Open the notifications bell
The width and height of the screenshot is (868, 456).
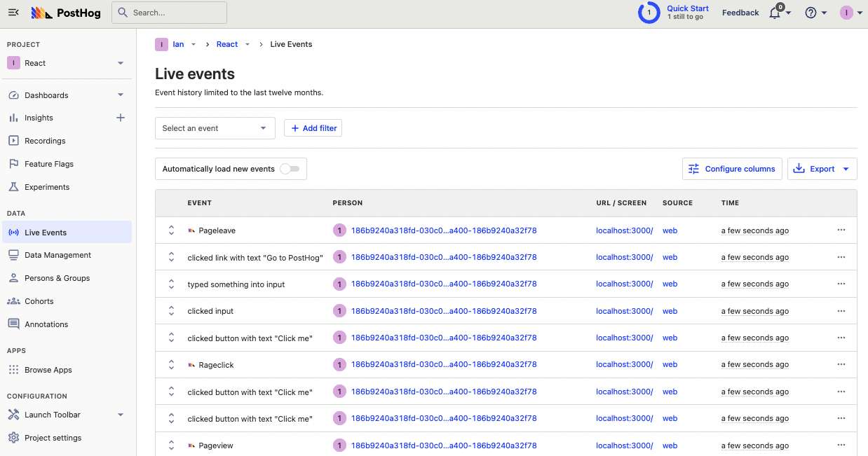[x=775, y=13]
